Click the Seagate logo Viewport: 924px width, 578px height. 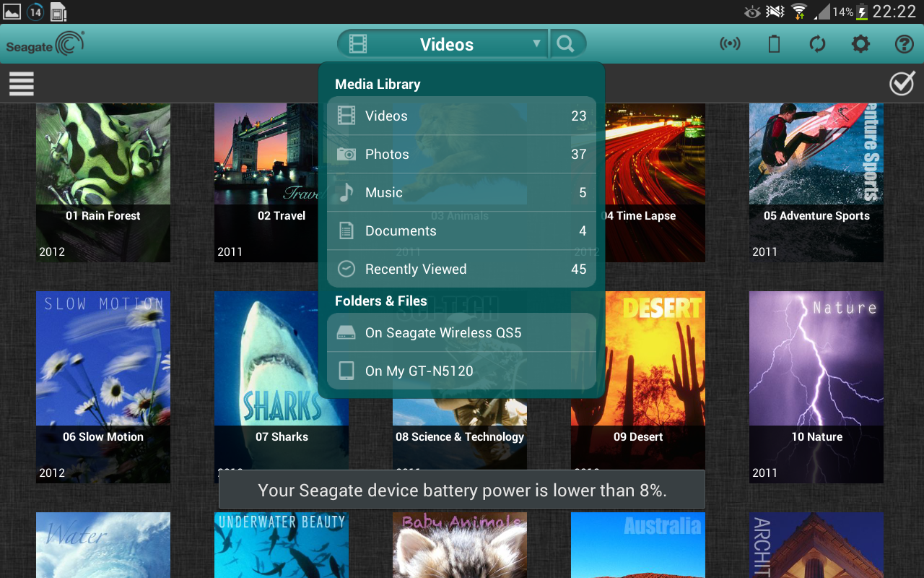click(x=45, y=43)
